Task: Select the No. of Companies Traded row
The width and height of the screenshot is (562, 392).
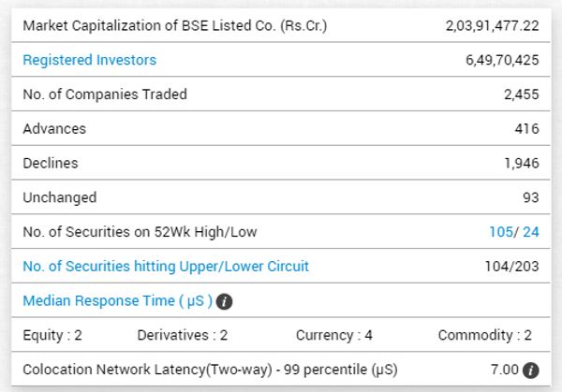Action: click(x=281, y=94)
